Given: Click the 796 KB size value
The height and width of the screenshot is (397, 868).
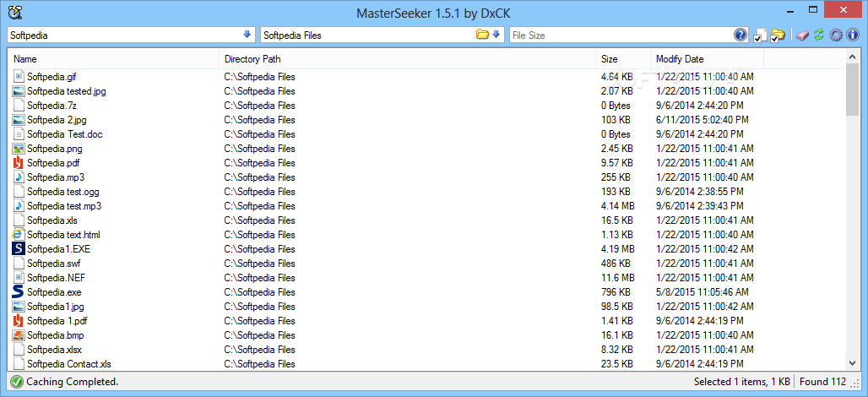Looking at the screenshot, I should (615, 293).
